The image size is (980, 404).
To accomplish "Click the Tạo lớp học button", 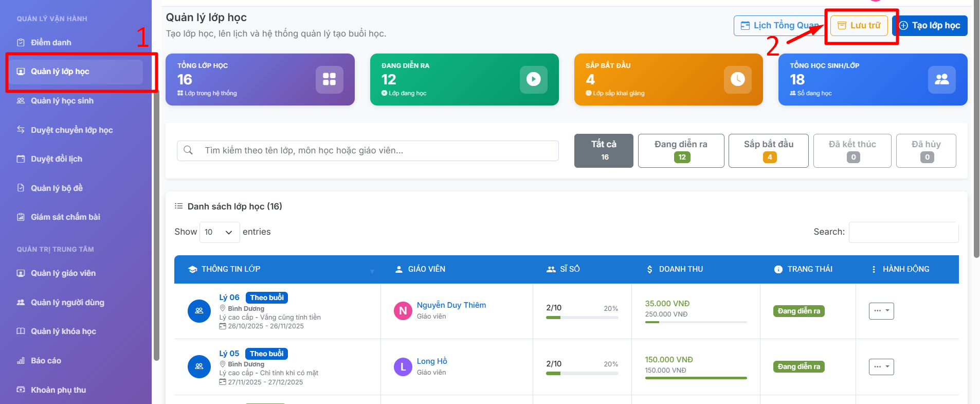I will coord(930,25).
